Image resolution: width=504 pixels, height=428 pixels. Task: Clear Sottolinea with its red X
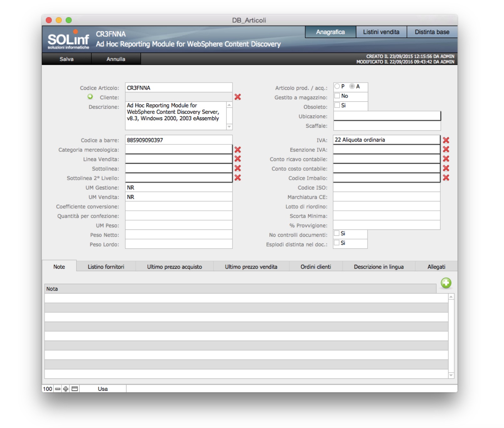pyautogui.click(x=238, y=168)
